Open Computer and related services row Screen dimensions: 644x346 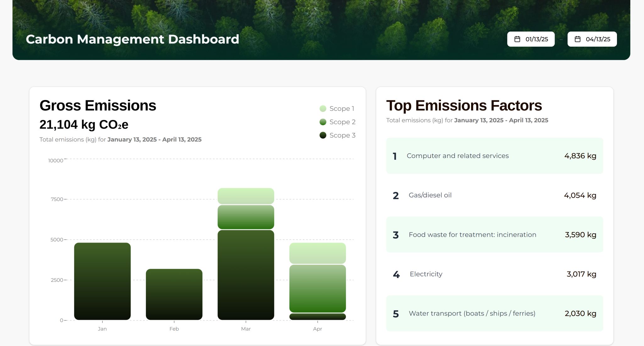[x=494, y=156]
